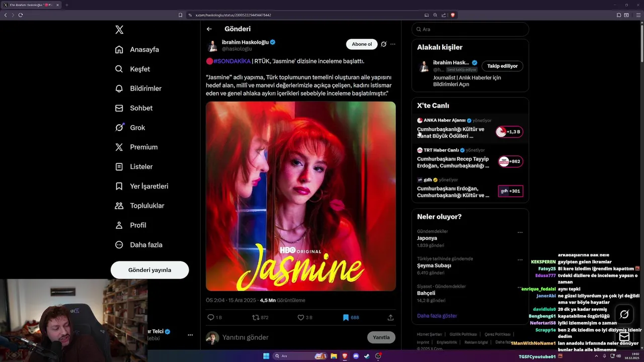Viewport: 644px width, 362px height.
Task: Open File Explorer from taskbar
Action: (x=334, y=356)
